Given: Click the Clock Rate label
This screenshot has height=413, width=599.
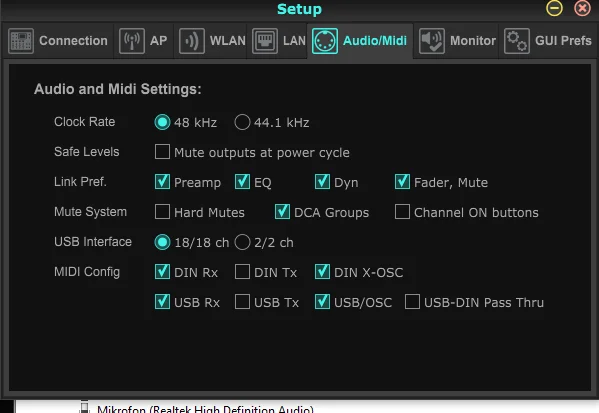Looking at the screenshot, I should coord(84,122).
